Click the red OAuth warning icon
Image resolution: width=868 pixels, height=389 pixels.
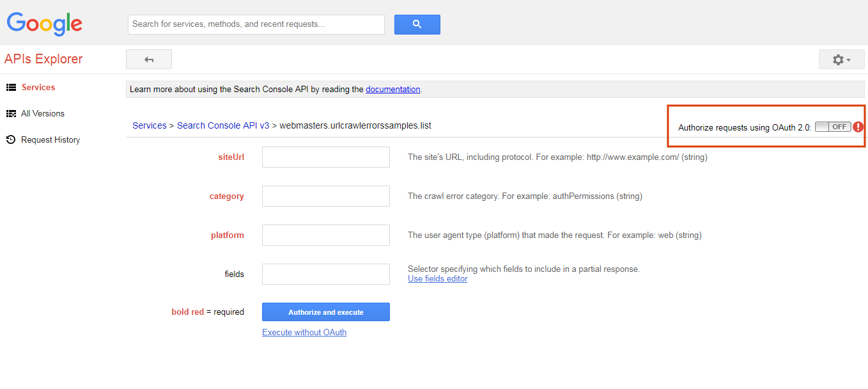point(858,127)
